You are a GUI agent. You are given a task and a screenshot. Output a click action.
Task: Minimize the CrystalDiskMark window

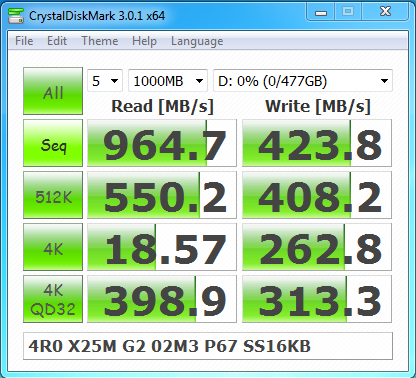321,13
